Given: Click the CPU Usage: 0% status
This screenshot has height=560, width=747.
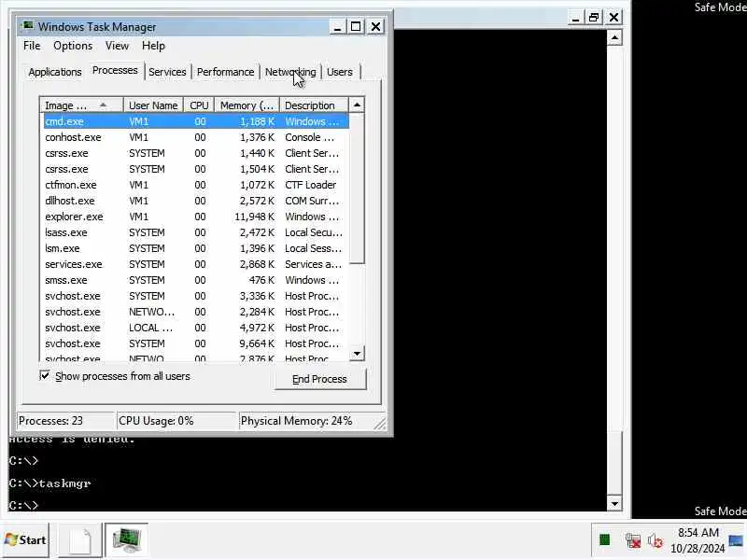Looking at the screenshot, I should click(176, 421).
